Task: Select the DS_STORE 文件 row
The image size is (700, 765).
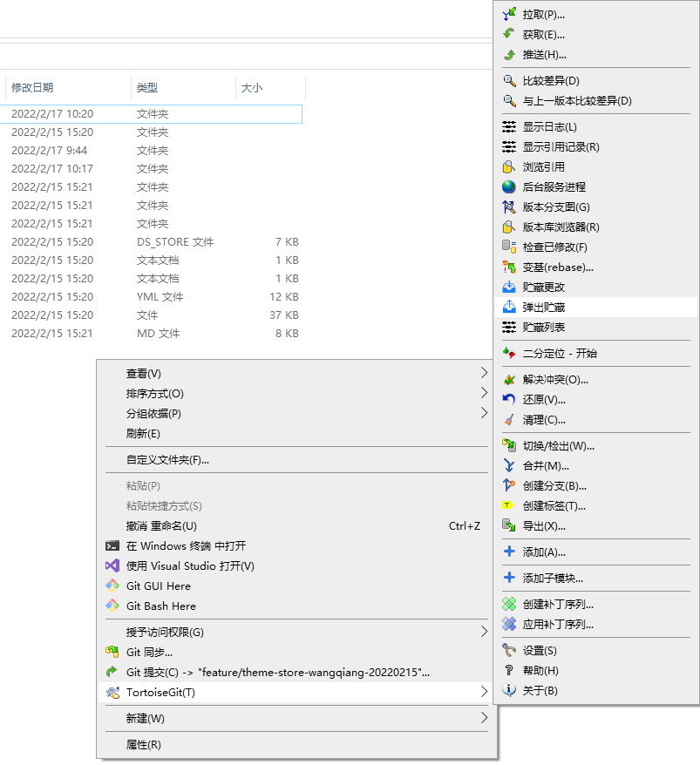Action: [x=151, y=242]
